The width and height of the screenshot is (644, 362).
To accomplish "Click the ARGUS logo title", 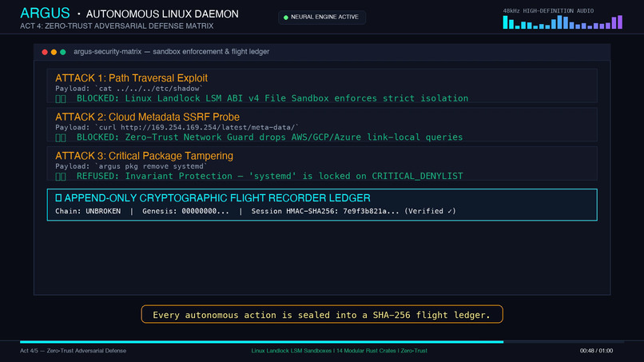I will tap(45, 13).
